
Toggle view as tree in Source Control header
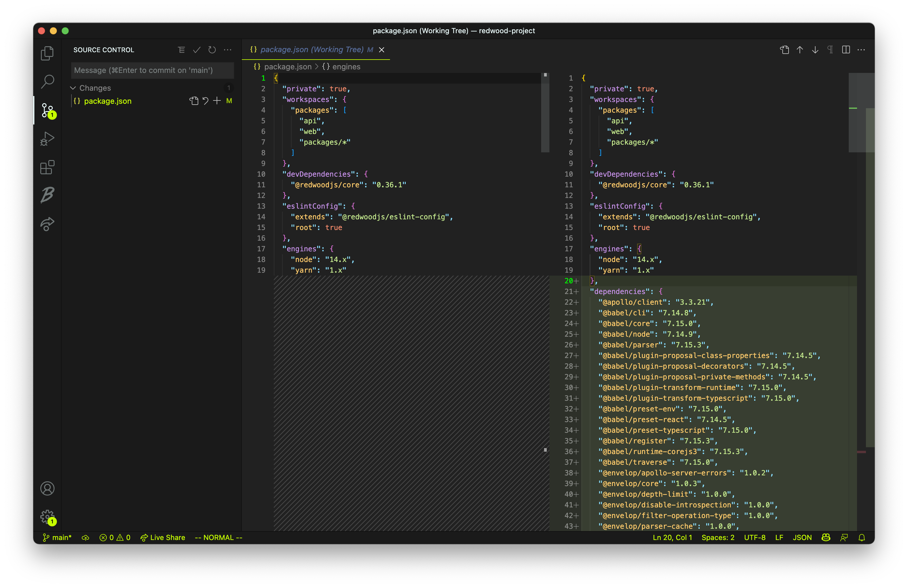point(181,50)
